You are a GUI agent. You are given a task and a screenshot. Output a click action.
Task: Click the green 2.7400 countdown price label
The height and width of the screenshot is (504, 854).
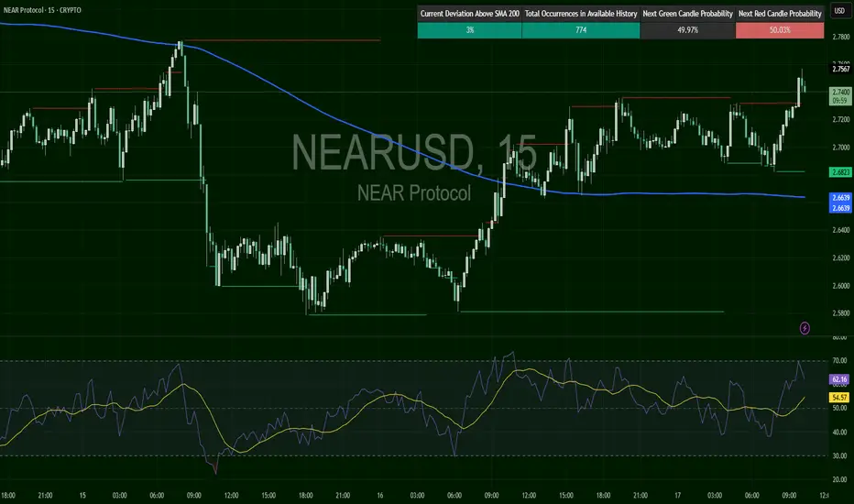click(840, 96)
